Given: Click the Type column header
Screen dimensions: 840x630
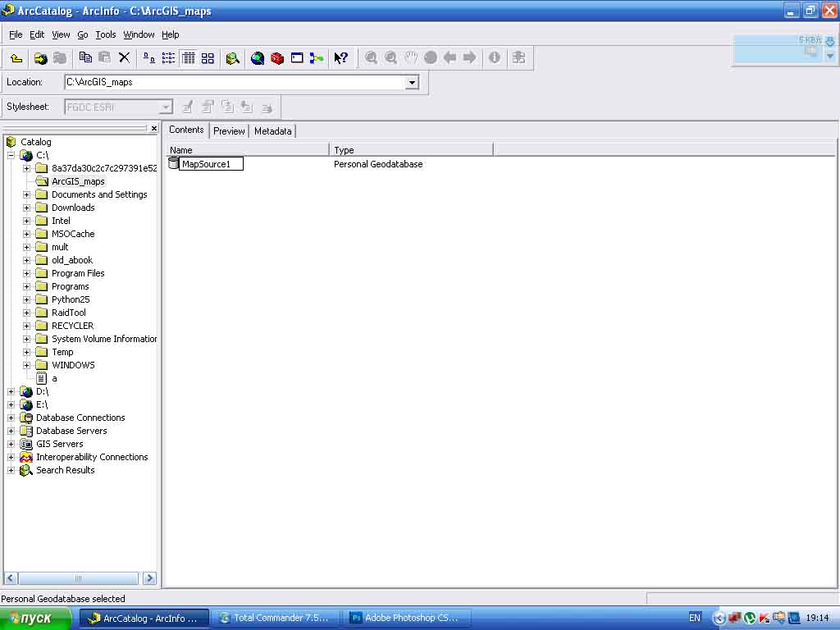Looking at the screenshot, I should click(411, 150).
